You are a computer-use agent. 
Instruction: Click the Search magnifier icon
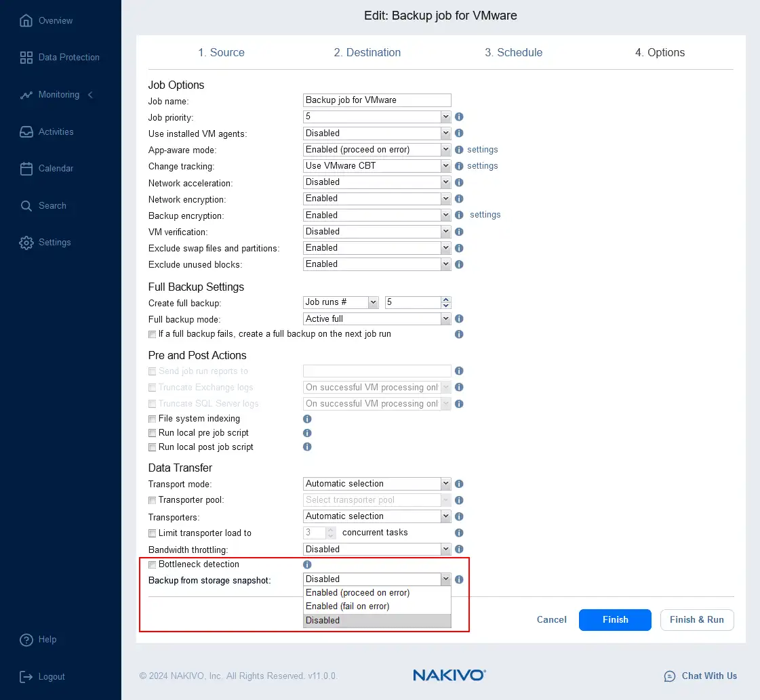tap(26, 206)
